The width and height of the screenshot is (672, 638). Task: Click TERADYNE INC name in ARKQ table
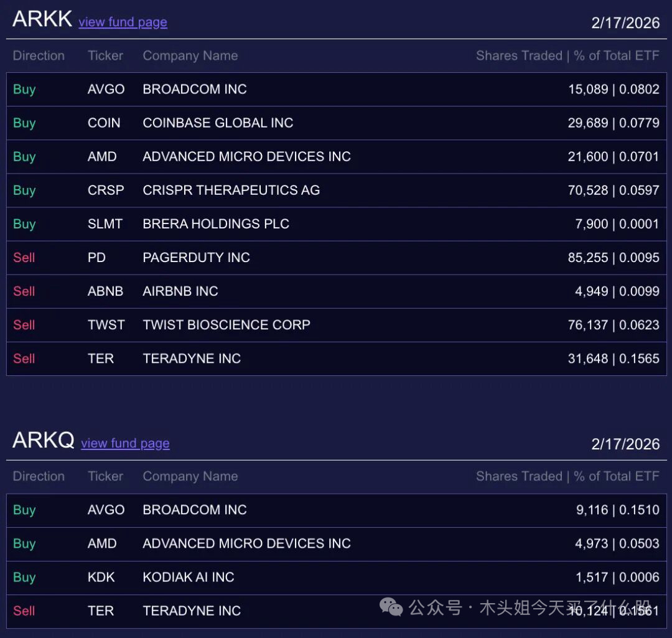pyautogui.click(x=192, y=611)
